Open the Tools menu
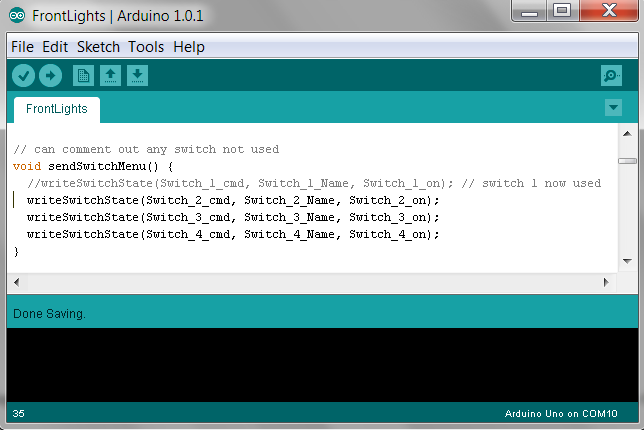The width and height of the screenshot is (644, 430). [146, 47]
